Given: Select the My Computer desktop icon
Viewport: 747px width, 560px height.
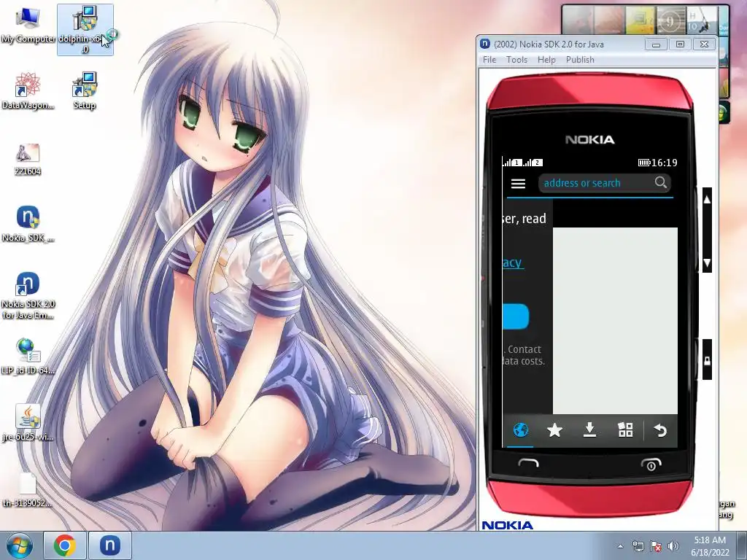Looking at the screenshot, I should (28, 27).
